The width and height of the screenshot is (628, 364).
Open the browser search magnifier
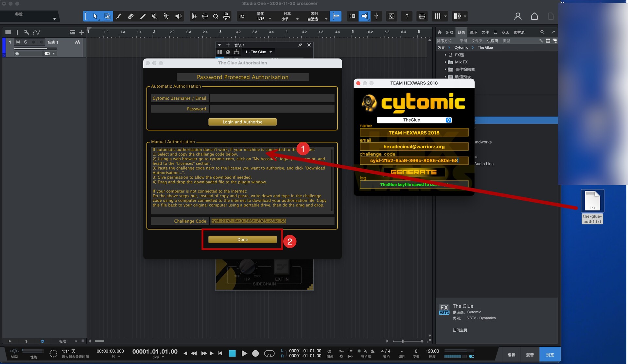tap(542, 32)
